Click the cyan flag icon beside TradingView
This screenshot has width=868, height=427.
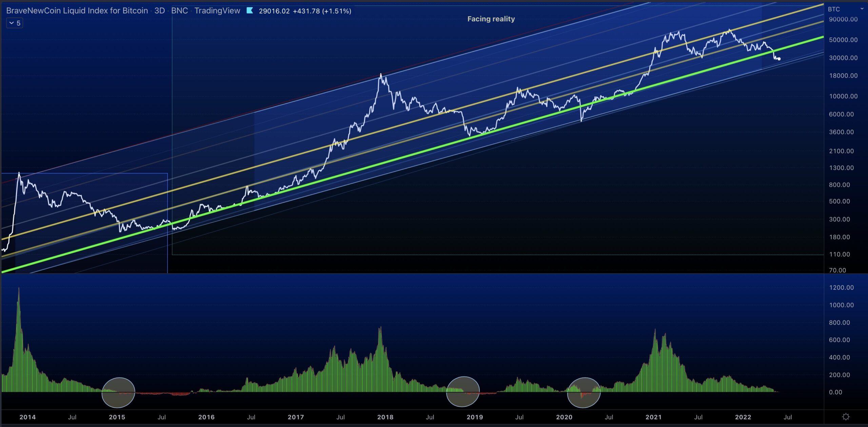pos(250,11)
